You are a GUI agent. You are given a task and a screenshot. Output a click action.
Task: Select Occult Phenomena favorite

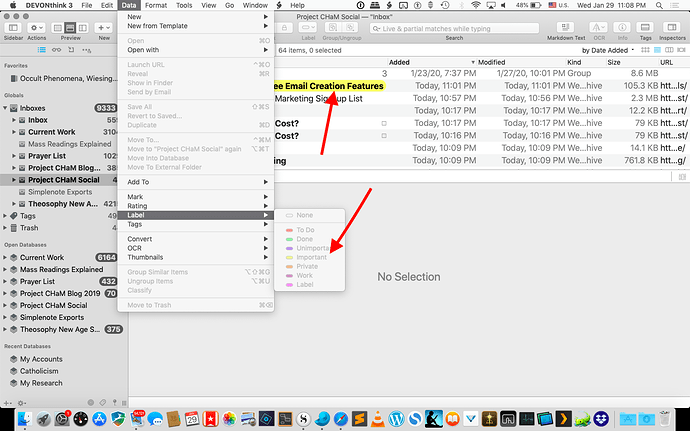click(x=63, y=78)
